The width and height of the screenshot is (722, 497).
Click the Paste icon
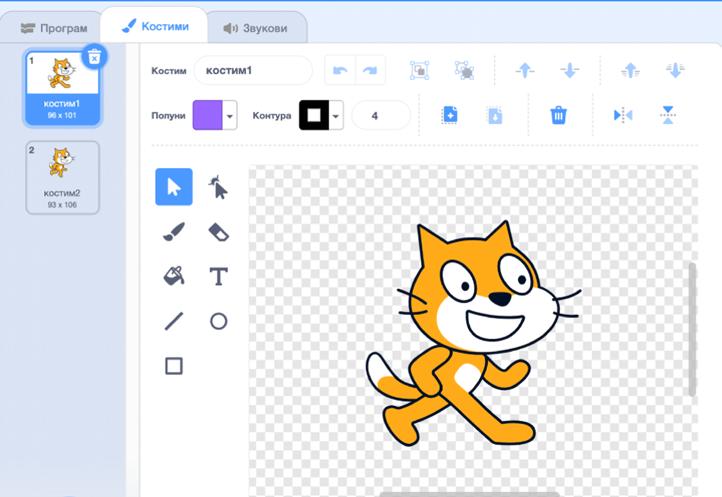tap(495, 115)
